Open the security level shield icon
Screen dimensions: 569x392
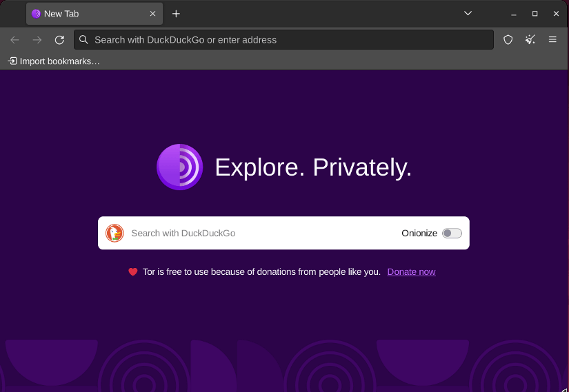tap(508, 39)
